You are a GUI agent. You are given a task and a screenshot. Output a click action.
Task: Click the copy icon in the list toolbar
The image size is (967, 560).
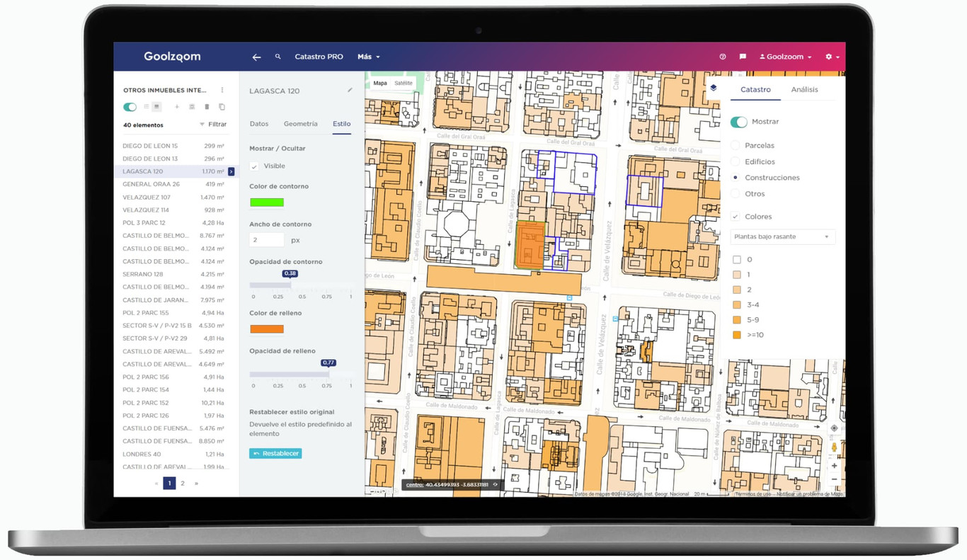pyautogui.click(x=222, y=107)
